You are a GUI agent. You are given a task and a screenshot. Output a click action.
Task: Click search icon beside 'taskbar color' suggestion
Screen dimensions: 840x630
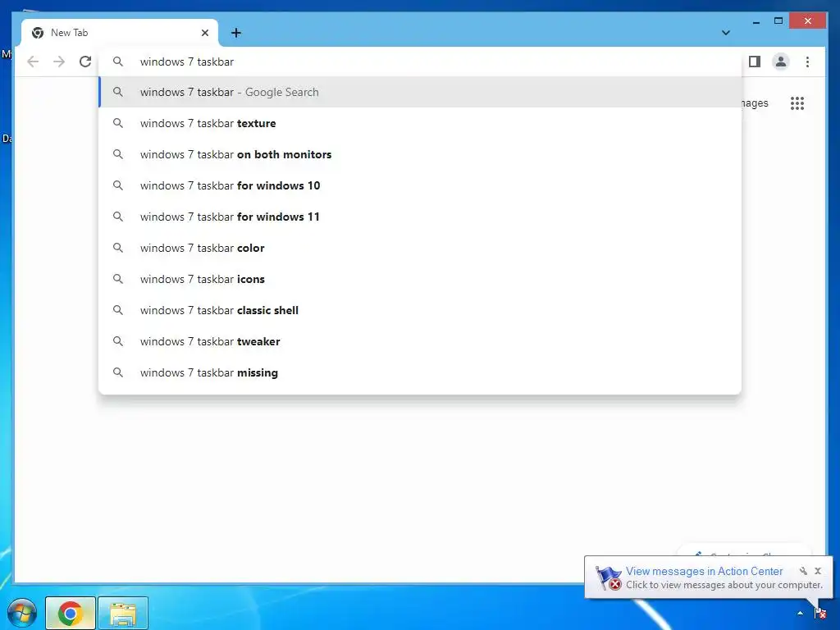(x=118, y=248)
